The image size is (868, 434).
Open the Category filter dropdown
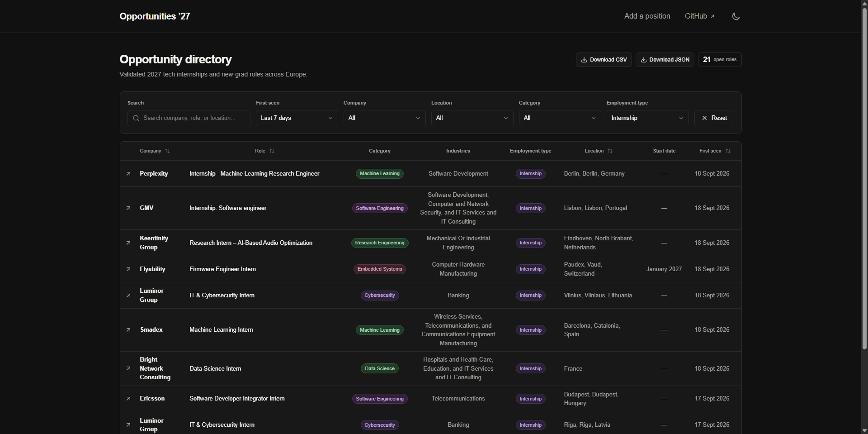point(560,118)
